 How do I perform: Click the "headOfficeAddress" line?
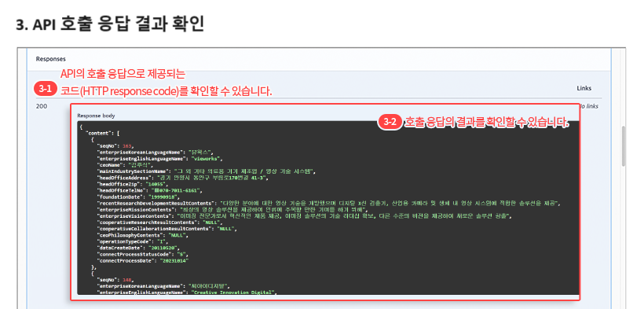click(183, 178)
